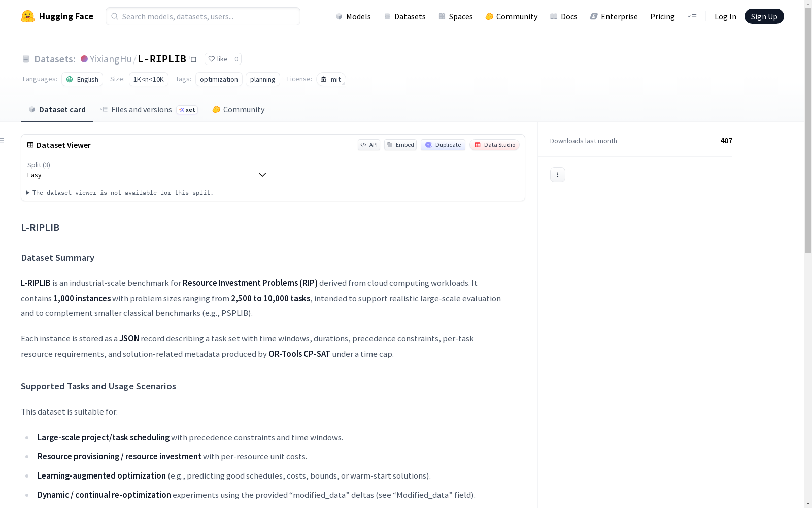The height and width of the screenshot is (508, 812).
Task: Click the Log In link
Action: click(x=725, y=16)
